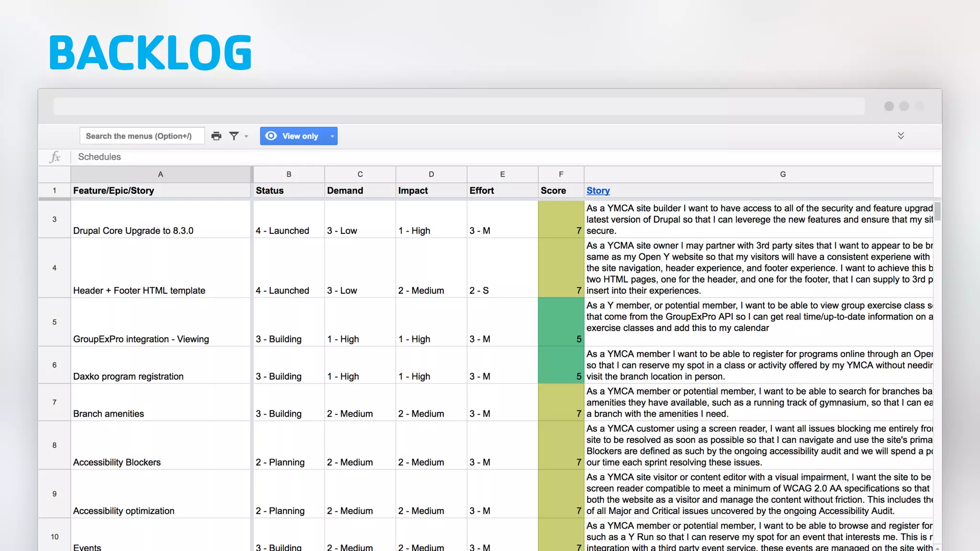Click the vertical scrollbar thumb
The width and height of the screenshot is (980, 551).
[937, 211]
